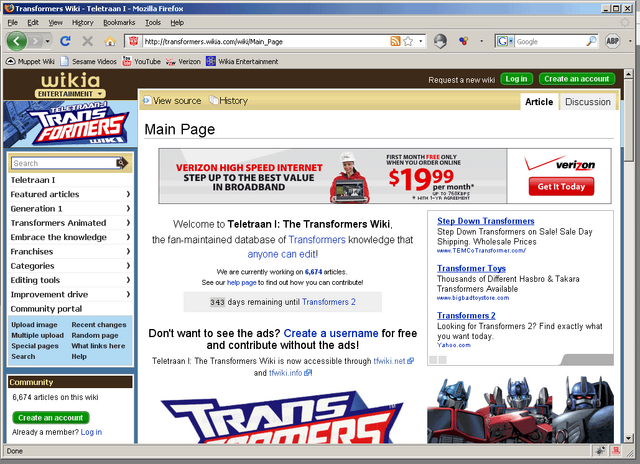Click the wiki Search input field
The height and width of the screenshot is (464, 640).
coord(64,163)
